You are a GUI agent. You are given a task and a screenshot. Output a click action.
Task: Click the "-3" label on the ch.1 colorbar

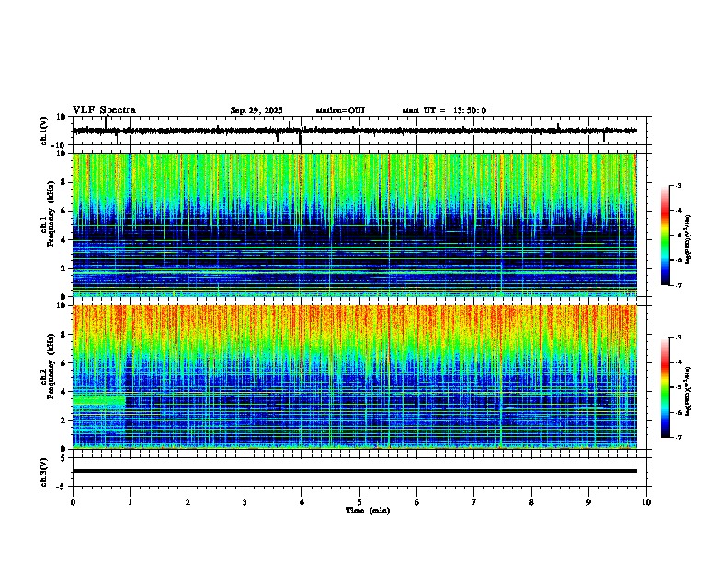677,186
